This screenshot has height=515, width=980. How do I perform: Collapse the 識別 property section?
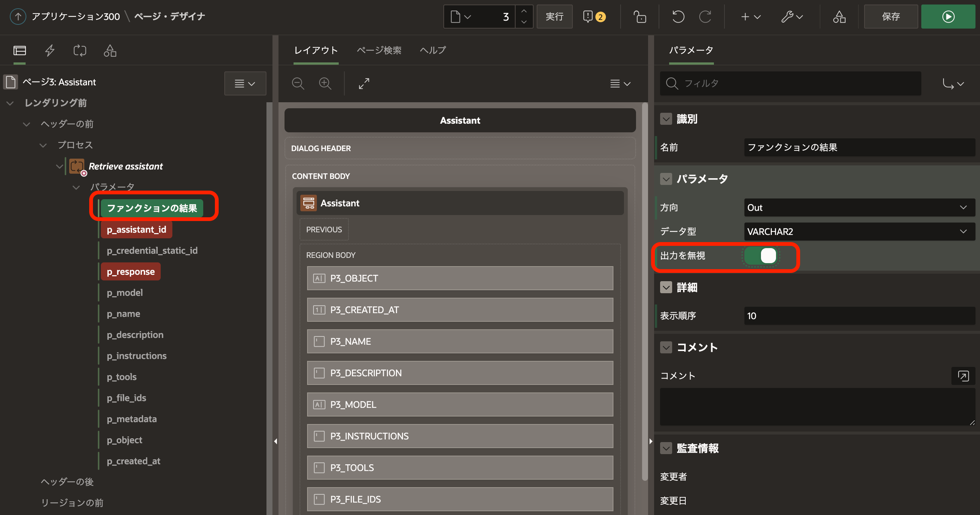coord(666,119)
